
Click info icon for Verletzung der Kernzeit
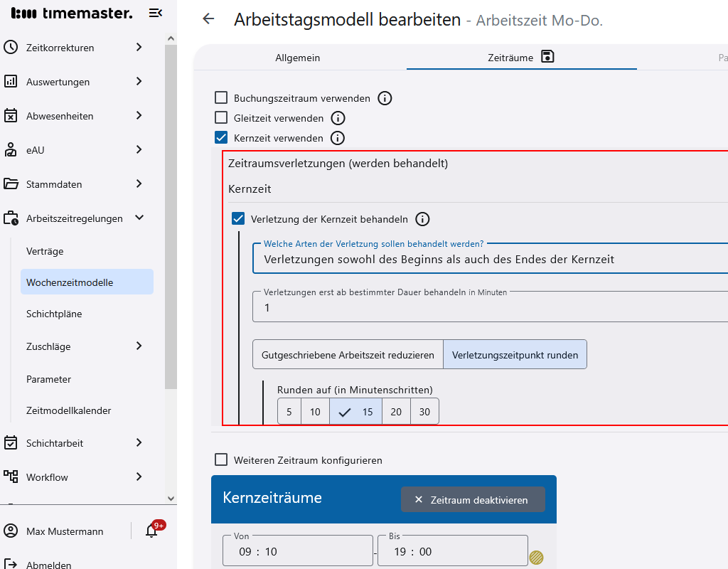point(422,219)
